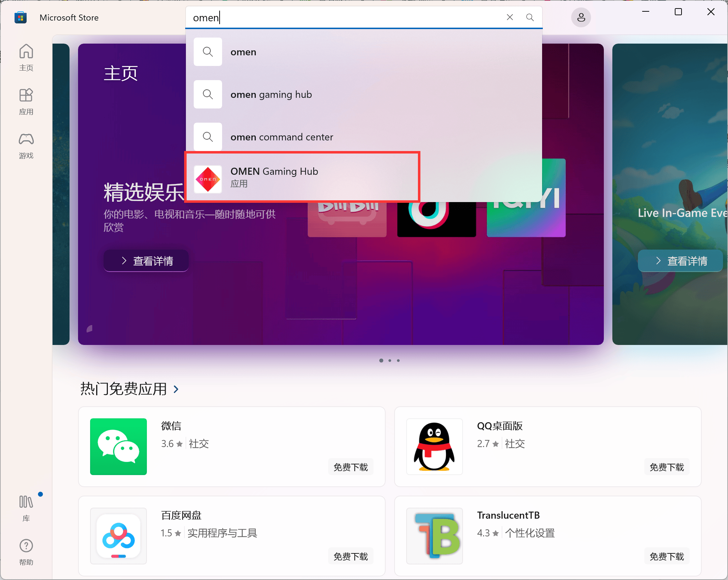
Task: Open the TranslucentTB app thumbnail
Action: 434,536
